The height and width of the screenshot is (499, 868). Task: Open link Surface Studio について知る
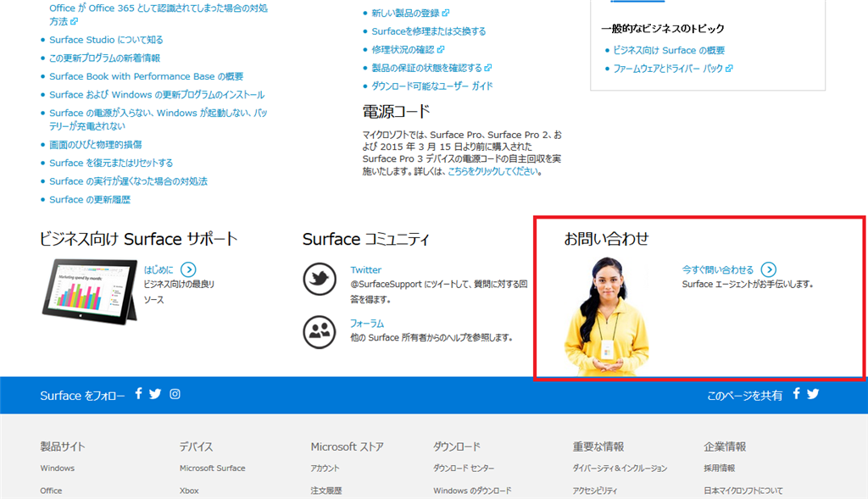106,40
